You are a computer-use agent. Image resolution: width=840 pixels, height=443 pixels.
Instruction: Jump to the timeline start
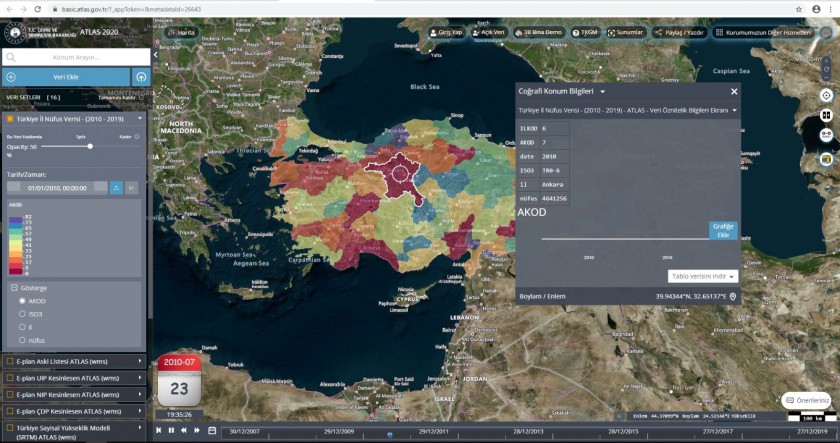tap(158, 430)
